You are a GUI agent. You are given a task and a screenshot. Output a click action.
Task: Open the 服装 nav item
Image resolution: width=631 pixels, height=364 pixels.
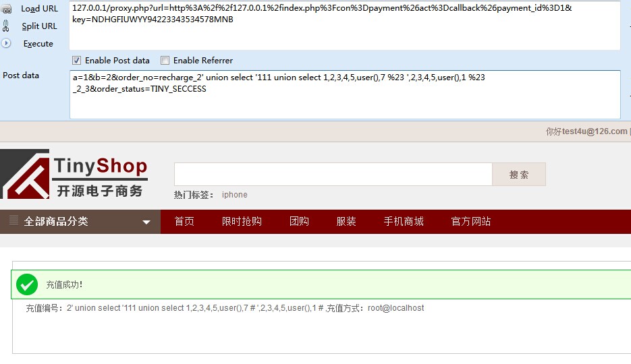coord(346,221)
